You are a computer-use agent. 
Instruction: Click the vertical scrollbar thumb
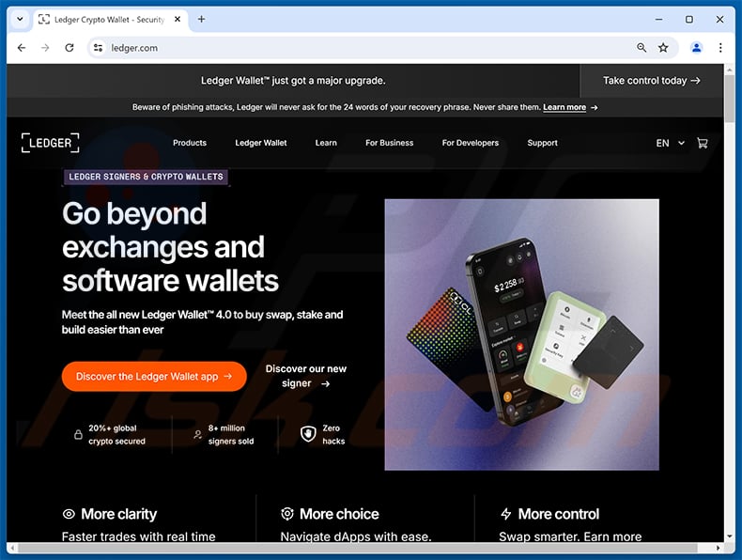[x=729, y=99]
